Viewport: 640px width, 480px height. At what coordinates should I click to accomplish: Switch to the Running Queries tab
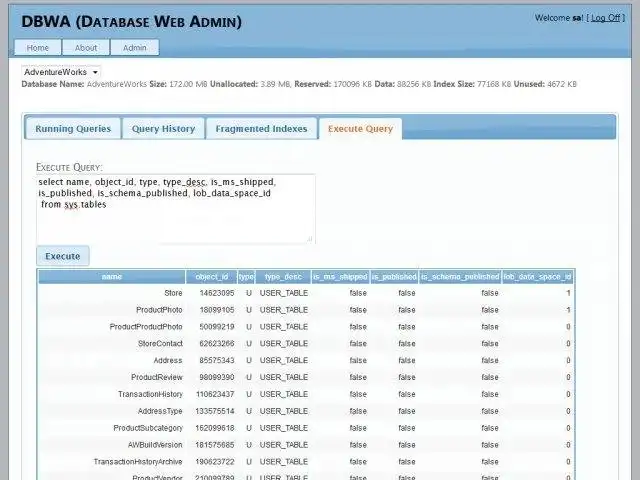pyautogui.click(x=73, y=129)
